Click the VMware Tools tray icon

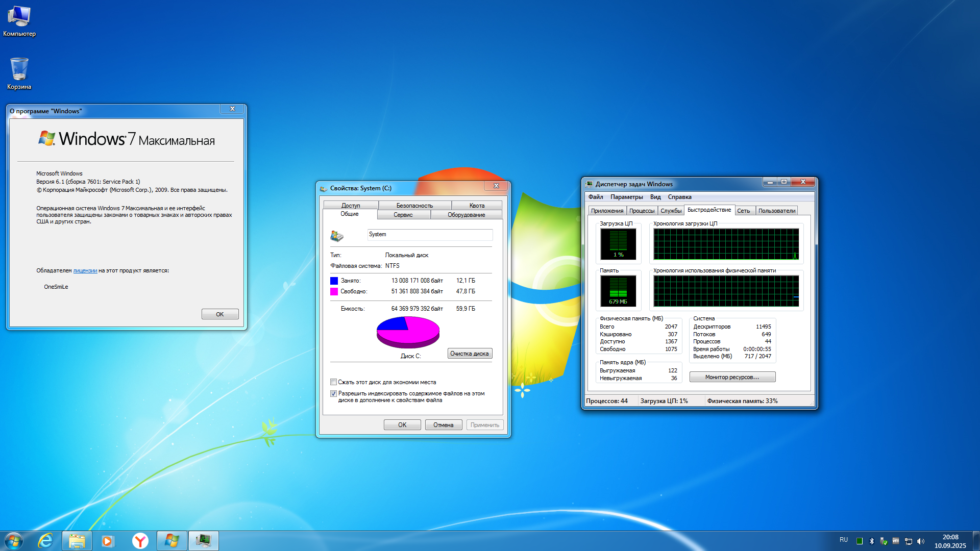[895, 541]
